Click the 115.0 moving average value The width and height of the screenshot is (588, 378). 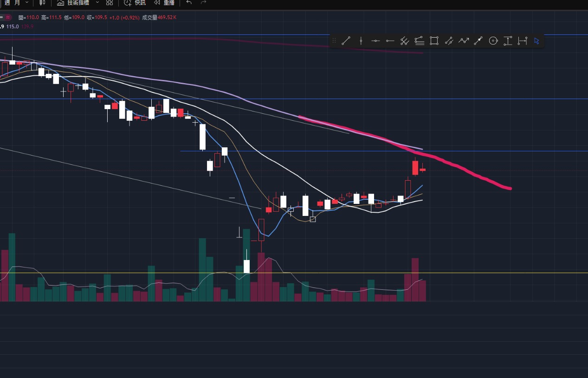click(x=13, y=26)
